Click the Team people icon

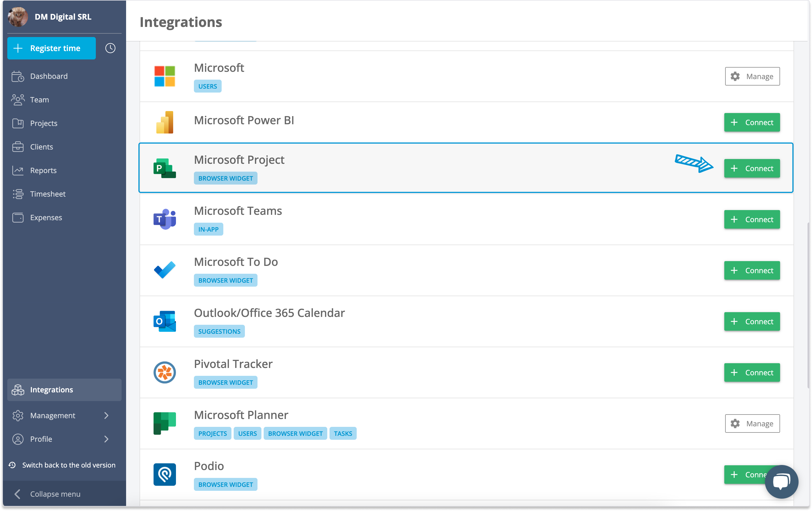[18, 100]
